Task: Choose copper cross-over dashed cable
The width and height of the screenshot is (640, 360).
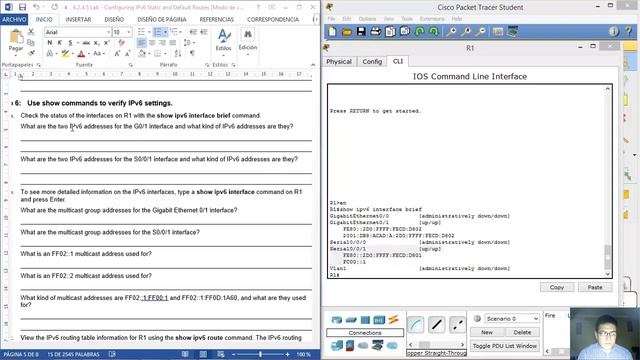Action: tap(457, 324)
